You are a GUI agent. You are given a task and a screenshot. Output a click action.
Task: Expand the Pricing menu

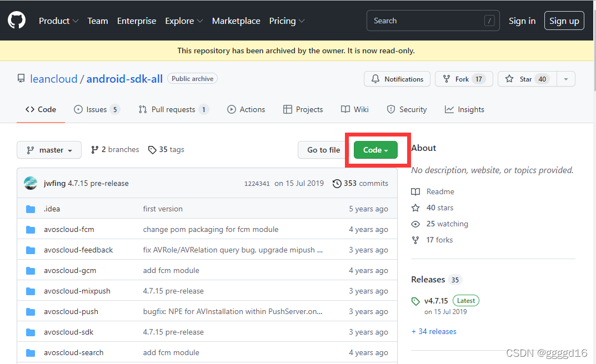[x=287, y=21]
